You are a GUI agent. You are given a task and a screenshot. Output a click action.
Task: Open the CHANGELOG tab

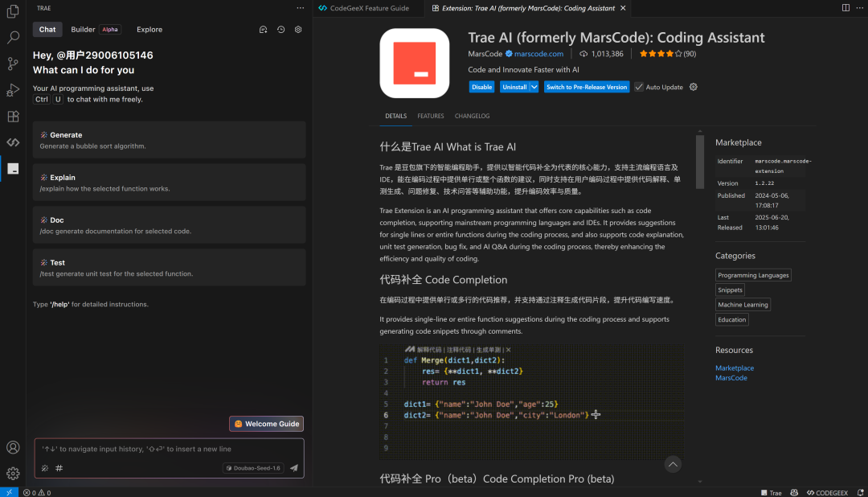472,116
